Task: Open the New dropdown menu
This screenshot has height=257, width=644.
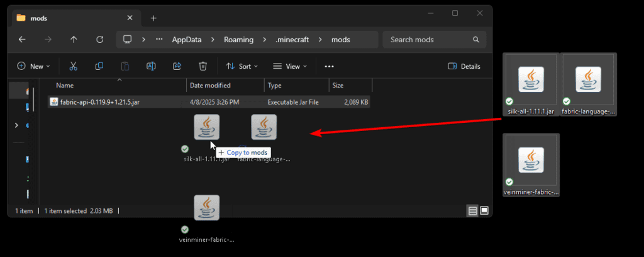Action: (x=33, y=66)
